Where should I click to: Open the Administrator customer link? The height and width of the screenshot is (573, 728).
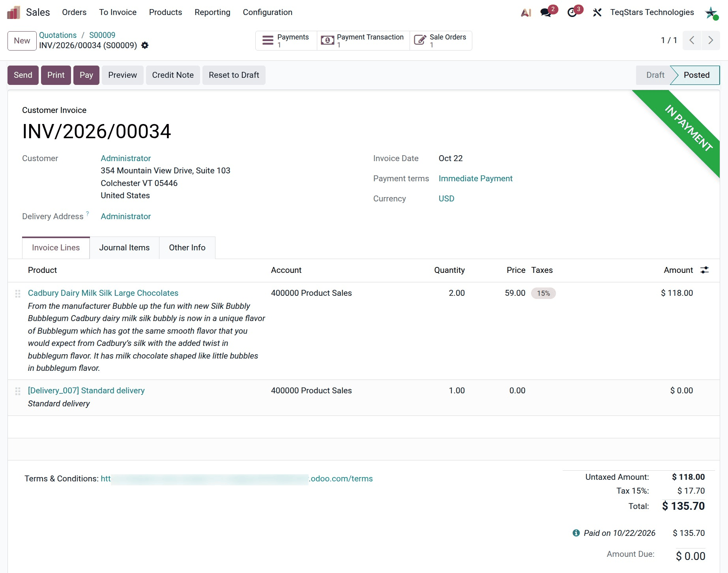125,158
